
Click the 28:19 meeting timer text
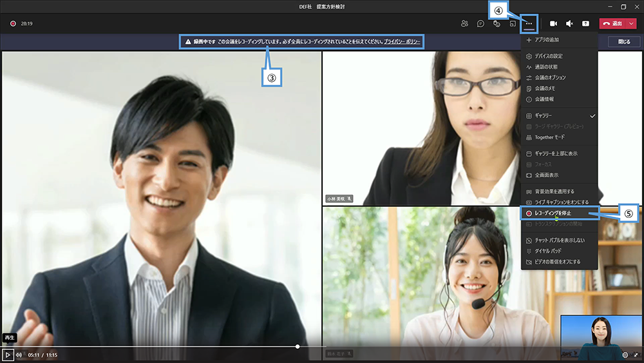26,24
